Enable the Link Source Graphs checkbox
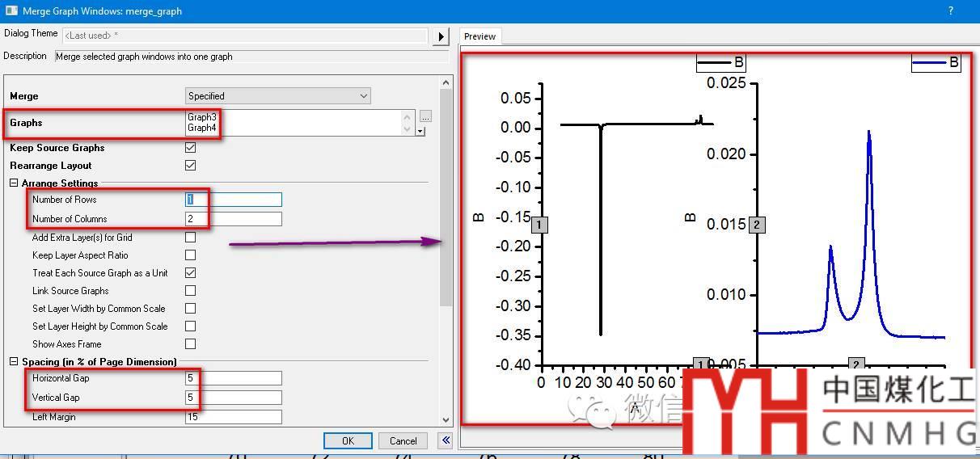This screenshot has width=980, height=459. click(190, 291)
